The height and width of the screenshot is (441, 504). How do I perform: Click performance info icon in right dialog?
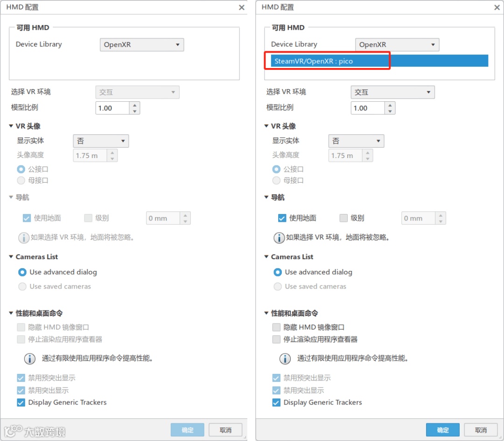(x=285, y=358)
